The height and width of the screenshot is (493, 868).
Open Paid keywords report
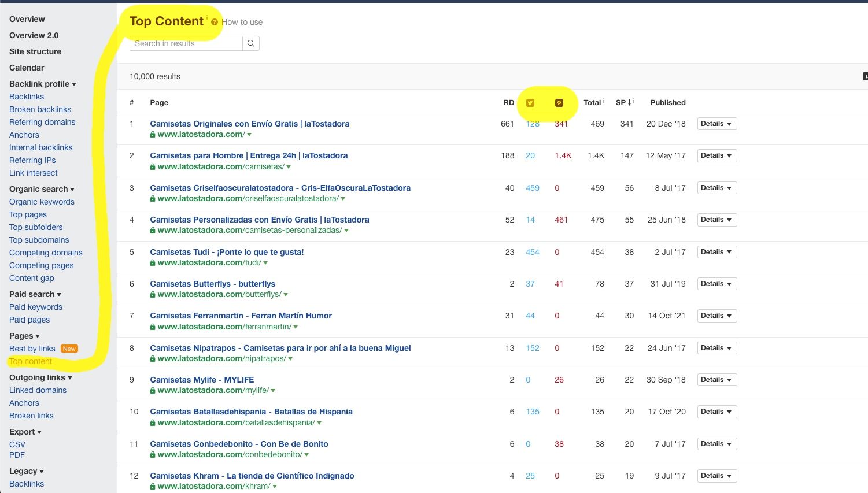(36, 307)
